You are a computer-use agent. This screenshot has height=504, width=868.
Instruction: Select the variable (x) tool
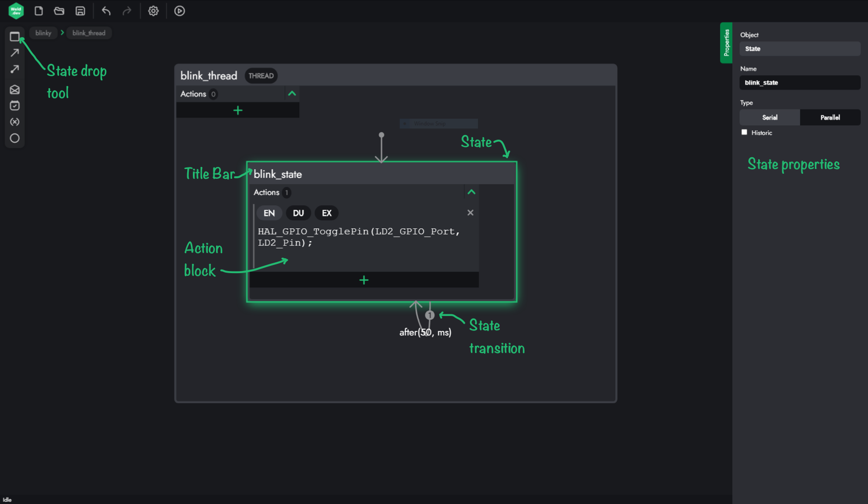14,122
